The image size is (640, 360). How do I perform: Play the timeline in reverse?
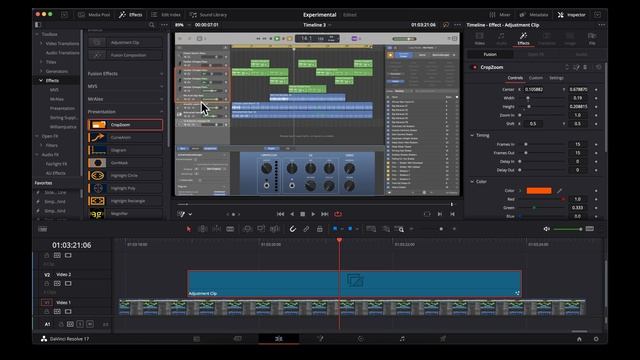click(292, 214)
